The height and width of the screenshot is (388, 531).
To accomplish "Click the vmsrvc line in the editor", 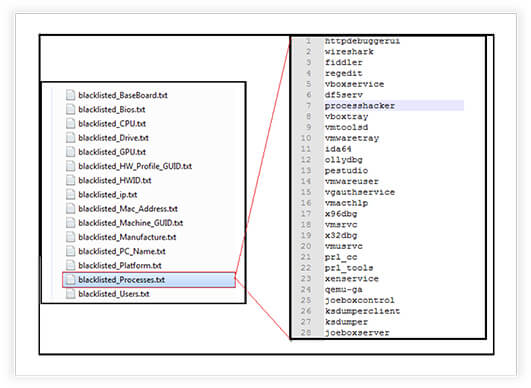I will tap(341, 225).
